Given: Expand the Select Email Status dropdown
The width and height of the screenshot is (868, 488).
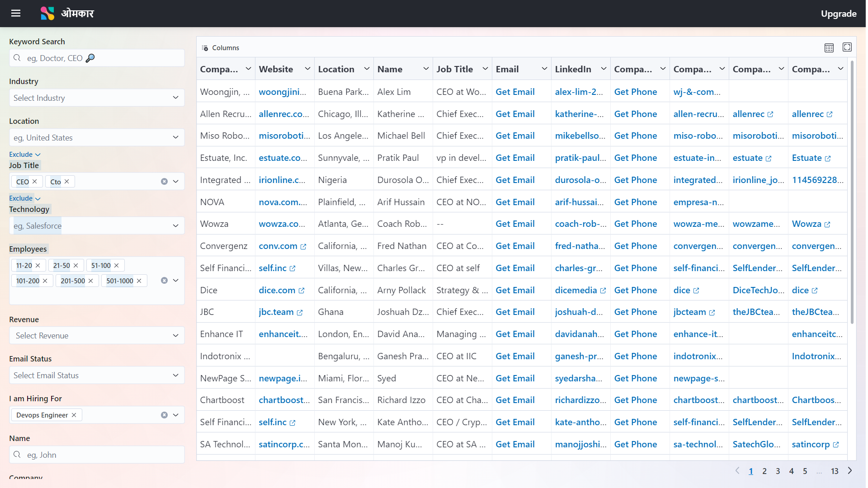Looking at the screenshot, I should pos(97,375).
